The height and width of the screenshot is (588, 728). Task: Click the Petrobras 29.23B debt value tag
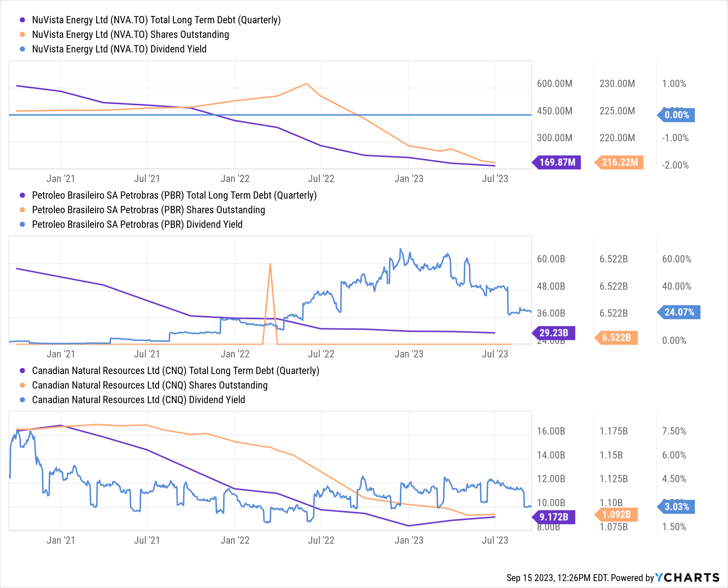[554, 333]
